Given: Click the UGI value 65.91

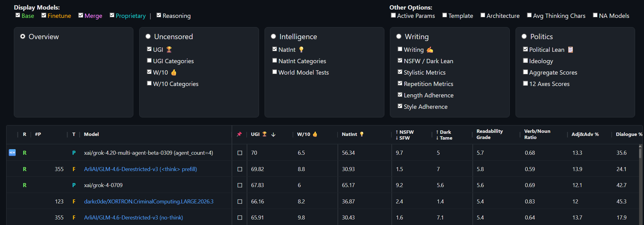Looking at the screenshot, I should [257, 217].
